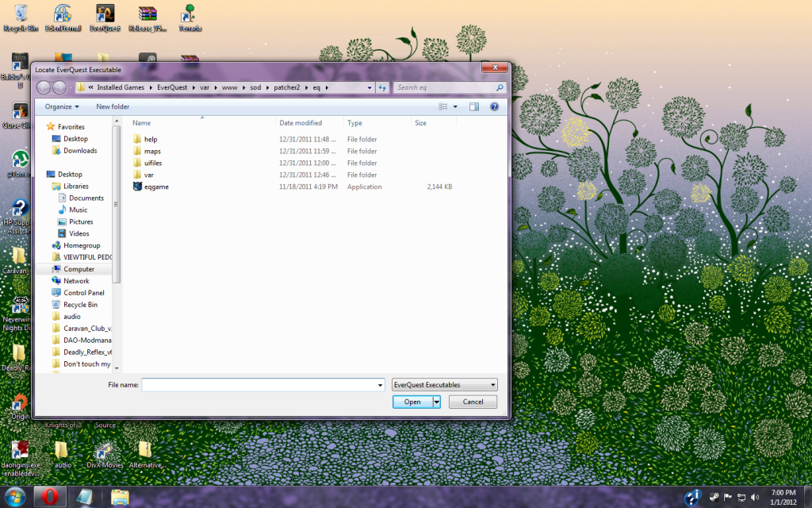Click the Forward navigation arrow in the dialog

(x=59, y=87)
